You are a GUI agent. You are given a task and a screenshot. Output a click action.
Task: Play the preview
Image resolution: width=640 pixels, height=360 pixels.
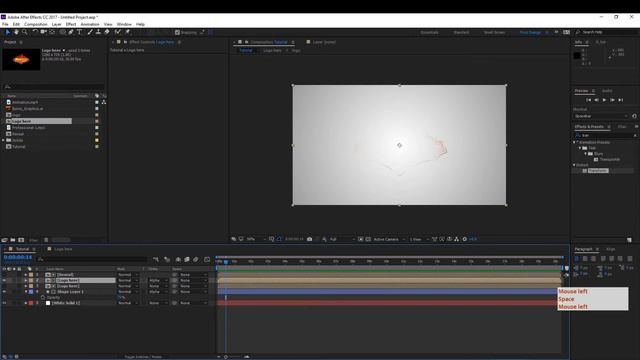[604, 100]
